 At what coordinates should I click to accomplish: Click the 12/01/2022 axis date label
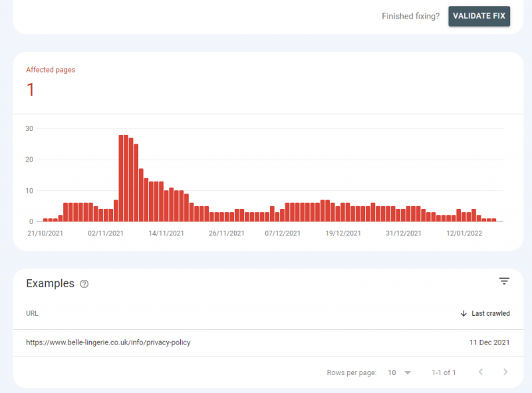pyautogui.click(x=464, y=233)
